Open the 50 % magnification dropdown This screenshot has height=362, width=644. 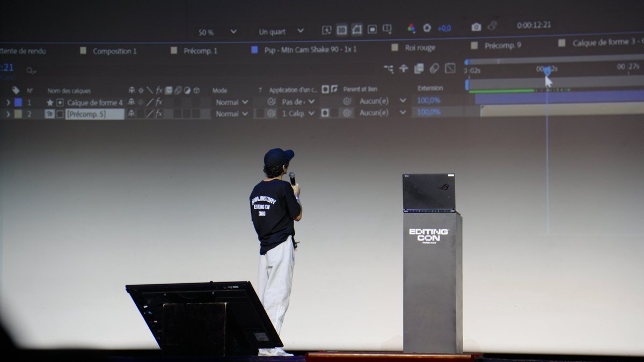click(x=217, y=32)
